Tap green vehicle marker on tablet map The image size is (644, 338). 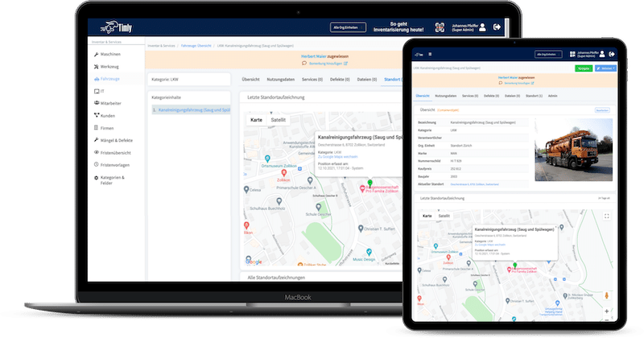514,266
